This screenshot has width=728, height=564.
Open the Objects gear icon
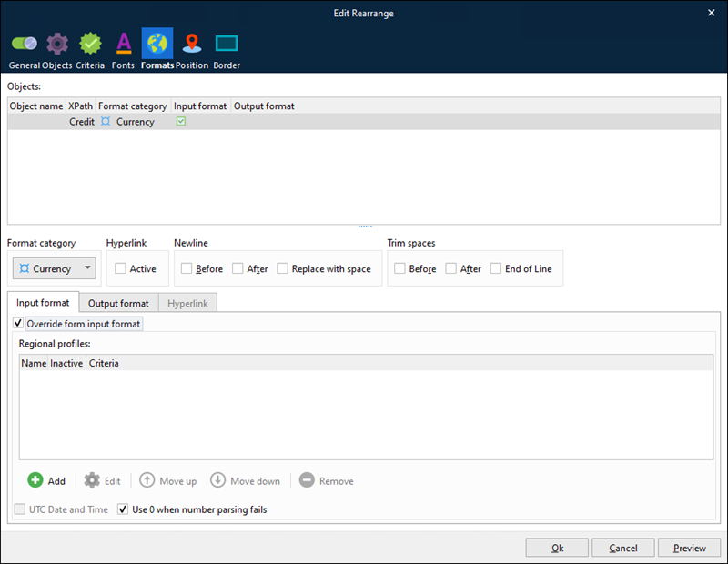point(57,44)
